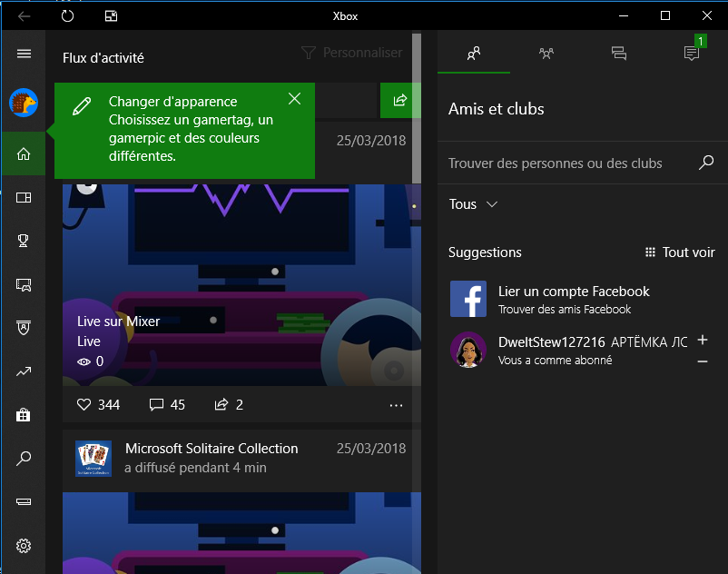Click the search magnifier in friends panel
Image resolution: width=728 pixels, height=574 pixels.
(706, 163)
